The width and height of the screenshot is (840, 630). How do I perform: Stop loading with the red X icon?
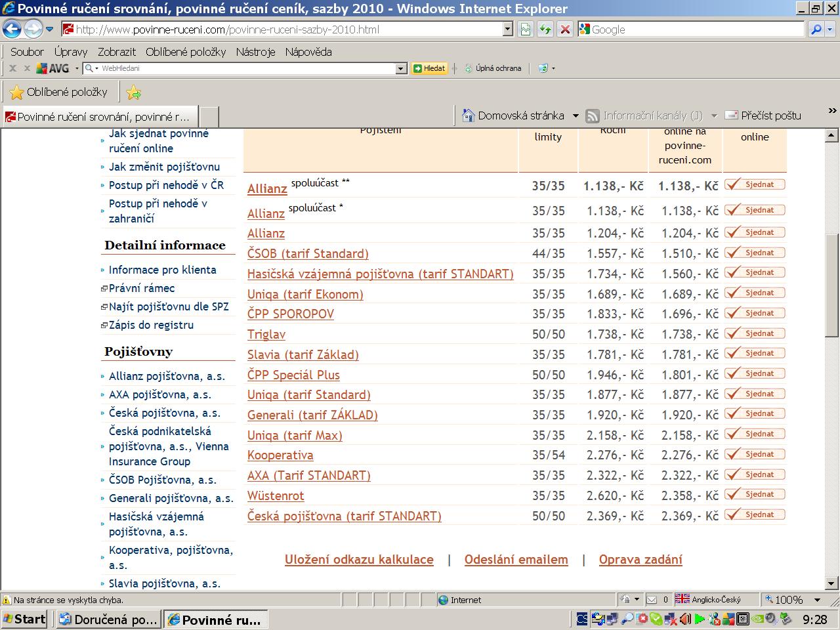(x=564, y=30)
